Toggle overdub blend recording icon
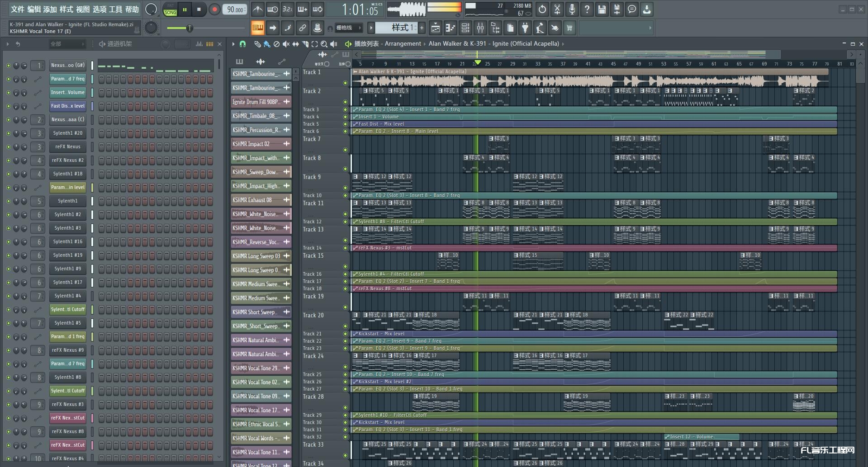This screenshot has width=868, height=467. click(x=302, y=9)
